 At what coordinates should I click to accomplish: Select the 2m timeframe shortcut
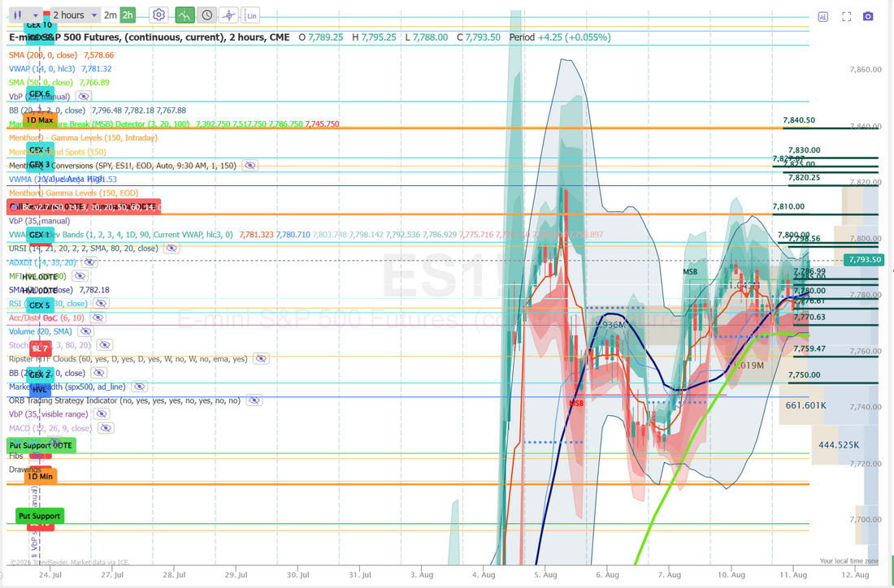(x=111, y=15)
